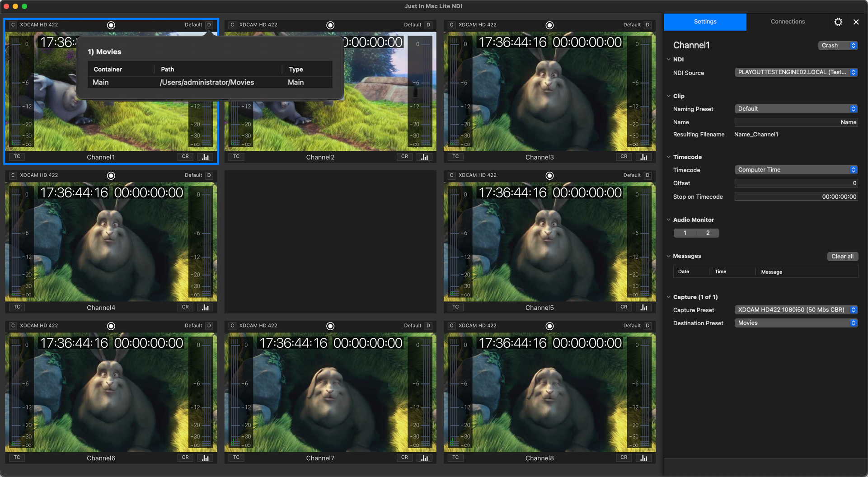This screenshot has width=868, height=477.
Task: Click the timecode Offset field
Action: (x=796, y=183)
